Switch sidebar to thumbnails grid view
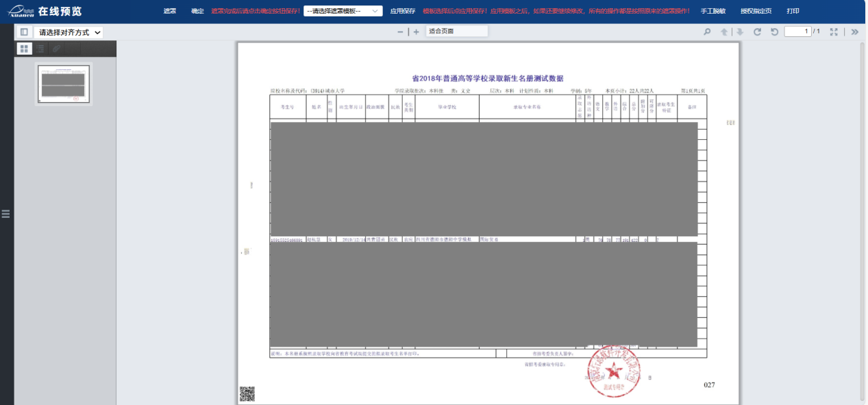This screenshot has width=868, height=405. [x=24, y=49]
